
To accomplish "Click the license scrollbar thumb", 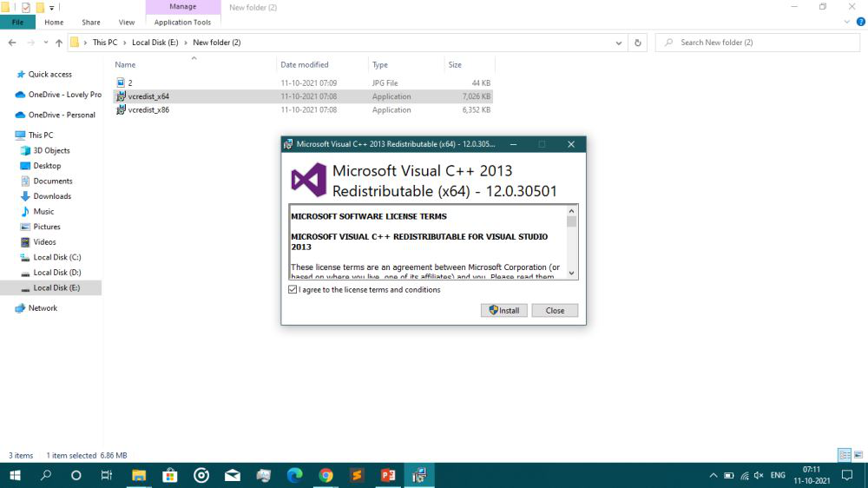I will click(572, 221).
